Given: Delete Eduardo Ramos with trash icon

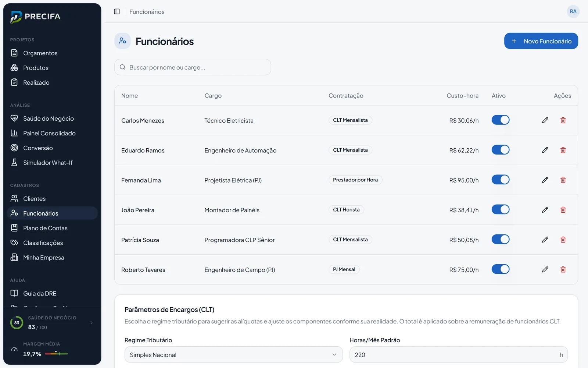Looking at the screenshot, I should pos(563,150).
